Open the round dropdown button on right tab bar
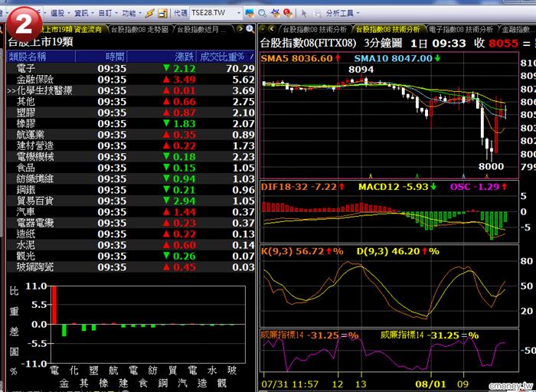Screen dimensions: 536x392 (x=263, y=29)
